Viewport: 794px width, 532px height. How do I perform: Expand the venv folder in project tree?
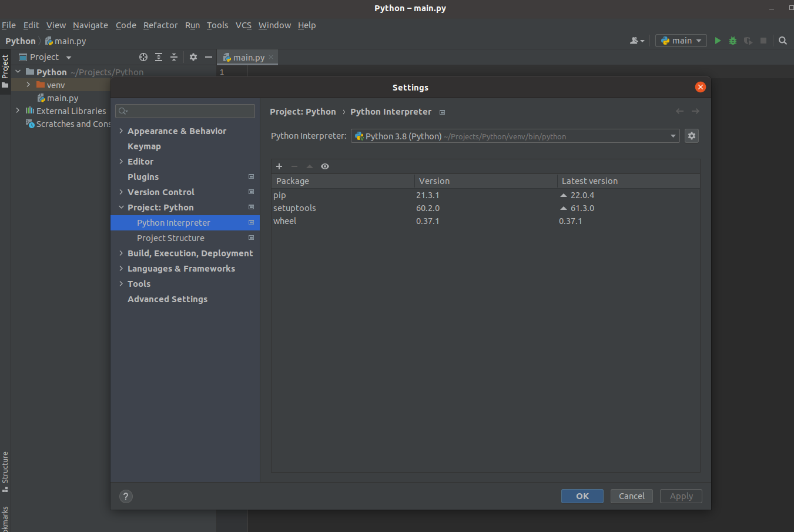tap(28, 85)
